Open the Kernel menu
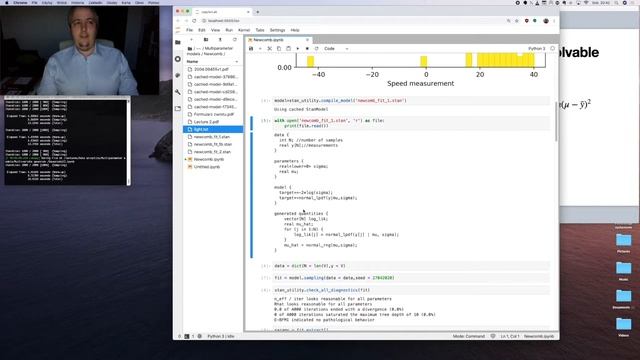Image resolution: width=640 pixels, height=360 pixels. [x=244, y=30]
